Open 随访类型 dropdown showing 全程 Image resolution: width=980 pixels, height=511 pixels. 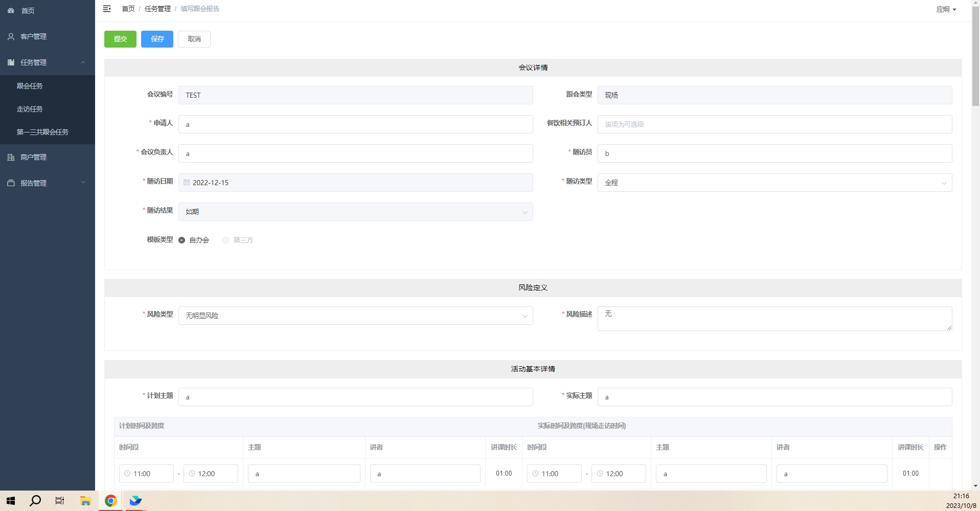click(774, 183)
